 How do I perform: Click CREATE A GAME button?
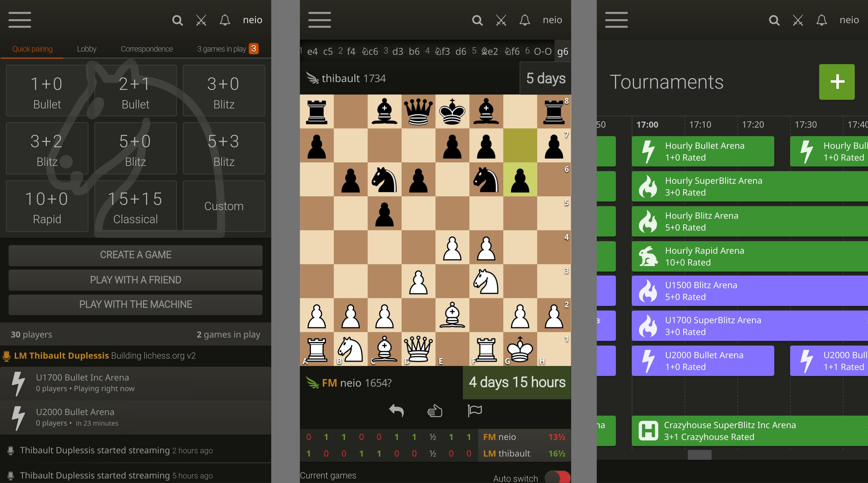tap(136, 254)
